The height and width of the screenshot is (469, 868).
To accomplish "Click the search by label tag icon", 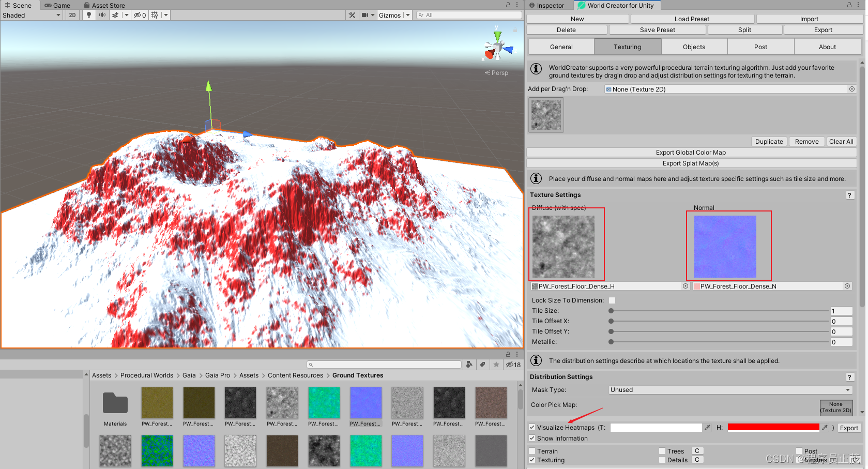I will click(x=483, y=365).
